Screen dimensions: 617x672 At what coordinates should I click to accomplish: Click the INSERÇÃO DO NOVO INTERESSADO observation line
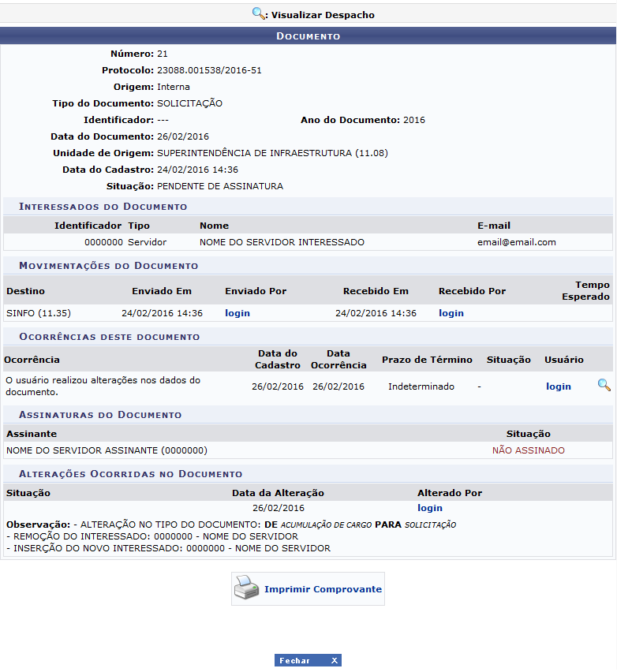point(169,548)
